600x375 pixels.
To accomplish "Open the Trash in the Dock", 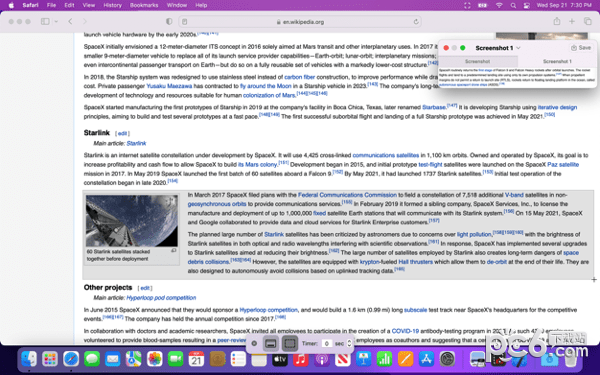I will tap(570, 359).
